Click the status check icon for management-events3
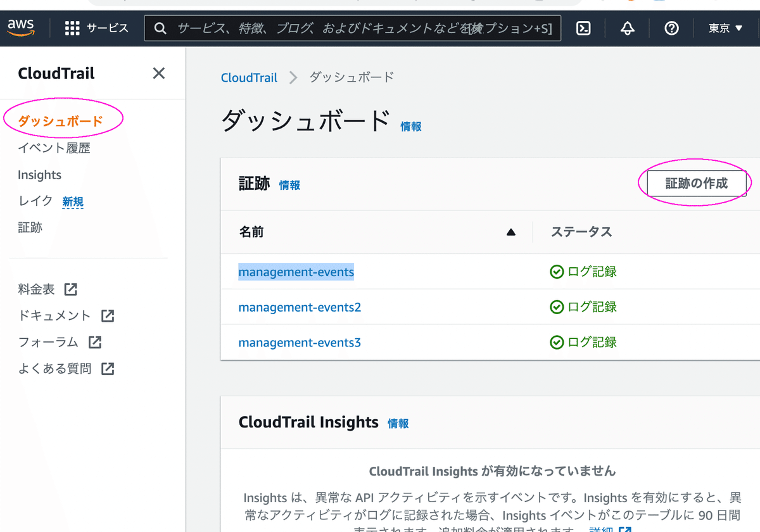 (x=557, y=343)
